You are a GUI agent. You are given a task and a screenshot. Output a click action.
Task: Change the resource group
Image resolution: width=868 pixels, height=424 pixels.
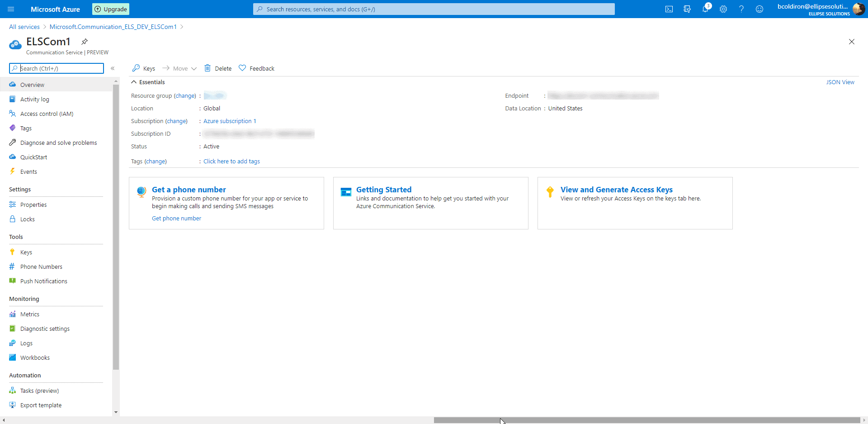(x=185, y=95)
